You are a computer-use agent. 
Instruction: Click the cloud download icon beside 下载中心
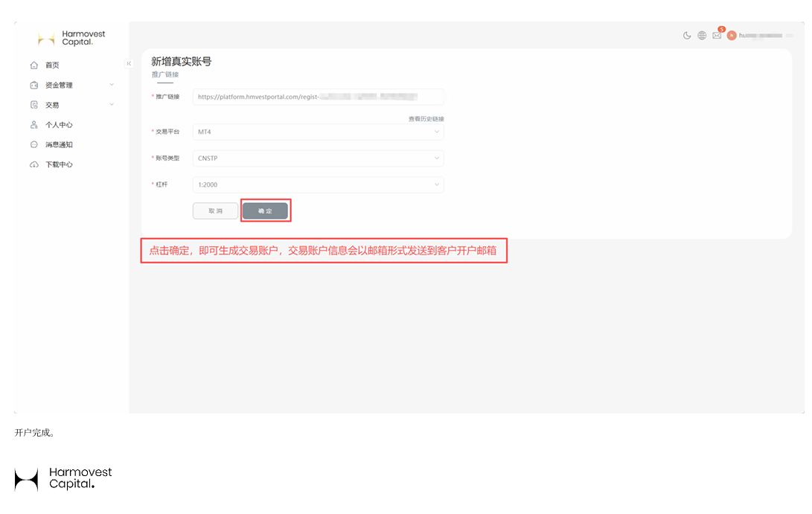(34, 164)
